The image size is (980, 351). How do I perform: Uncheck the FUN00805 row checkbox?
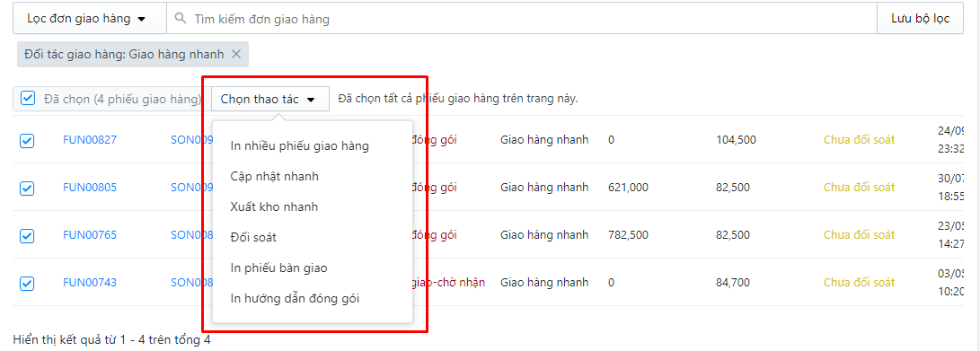[26, 188]
